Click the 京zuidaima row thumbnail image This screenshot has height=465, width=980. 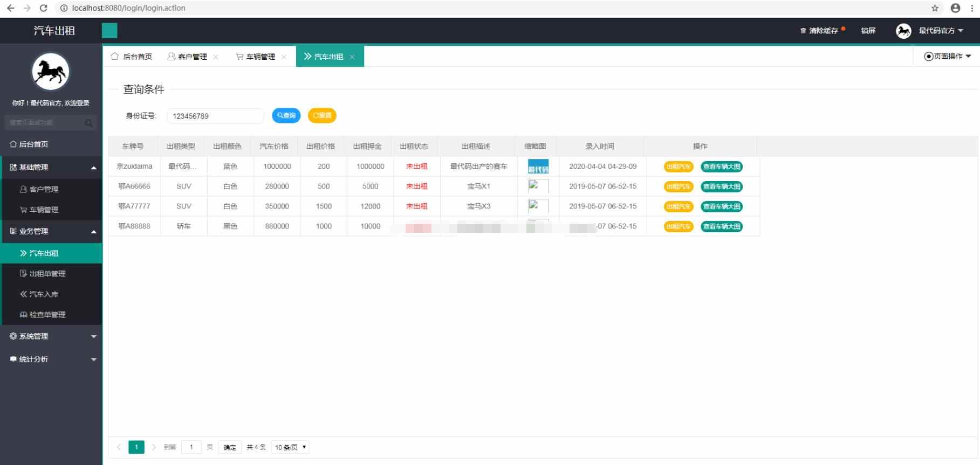pos(538,166)
